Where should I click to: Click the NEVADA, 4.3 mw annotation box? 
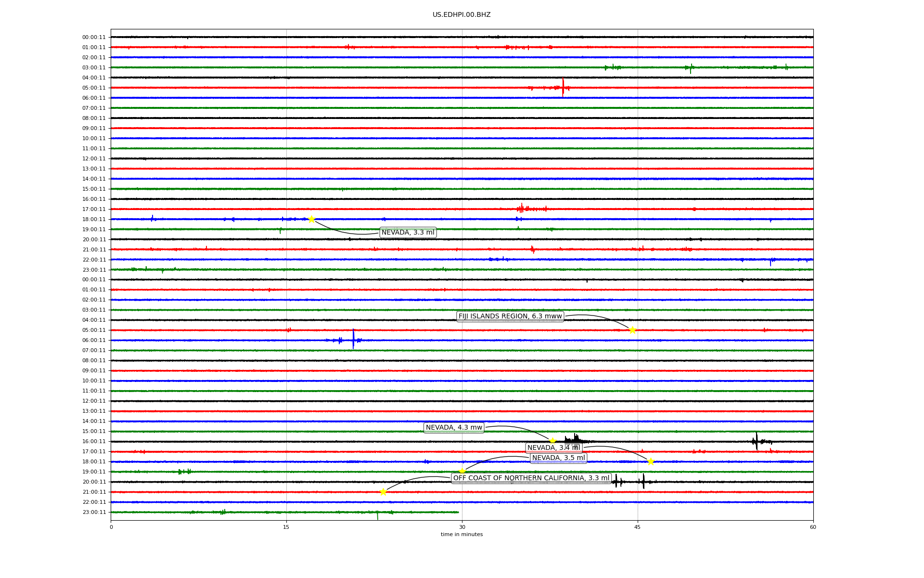[454, 428]
